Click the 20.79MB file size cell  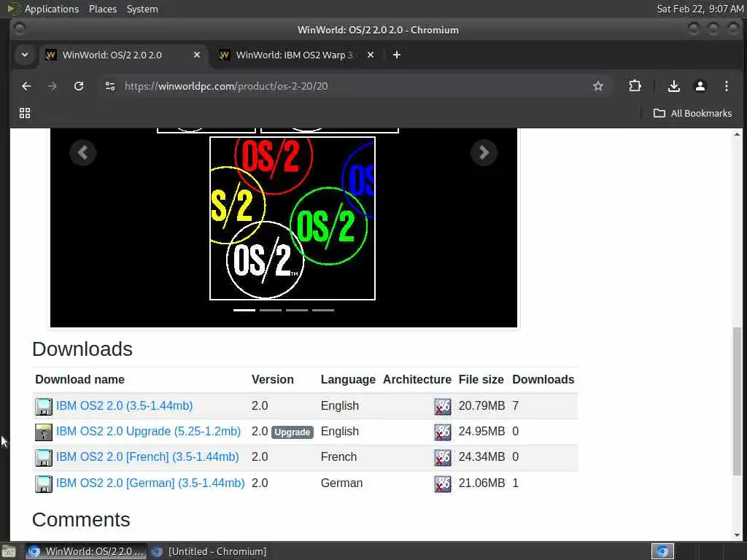tap(481, 405)
